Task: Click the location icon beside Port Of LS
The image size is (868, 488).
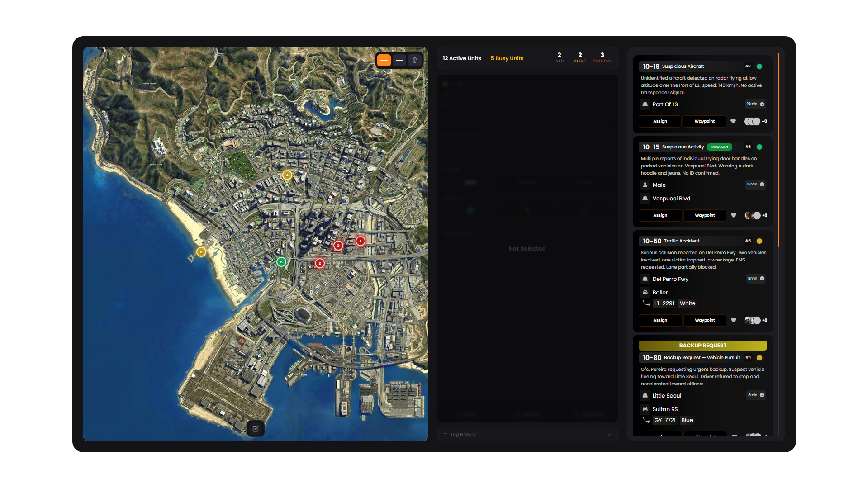Action: tap(645, 104)
